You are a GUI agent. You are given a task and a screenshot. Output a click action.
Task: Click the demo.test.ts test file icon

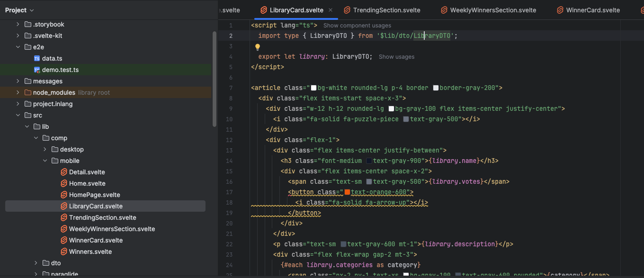(37, 70)
